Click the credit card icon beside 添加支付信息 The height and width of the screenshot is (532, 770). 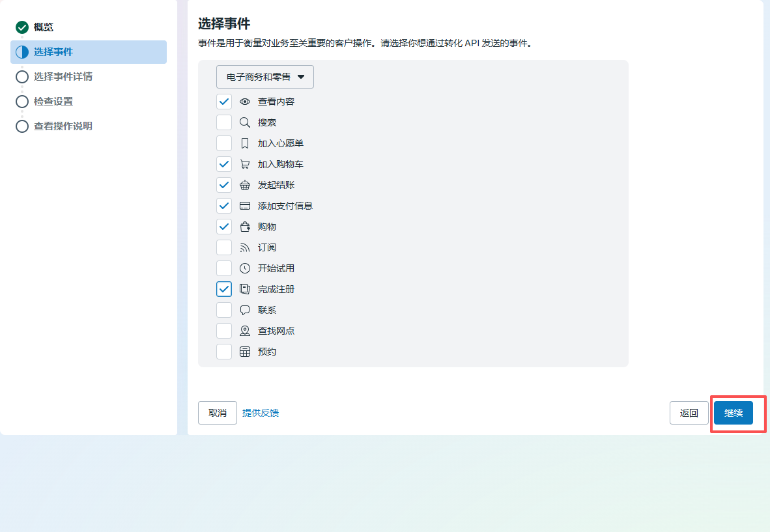(245, 206)
